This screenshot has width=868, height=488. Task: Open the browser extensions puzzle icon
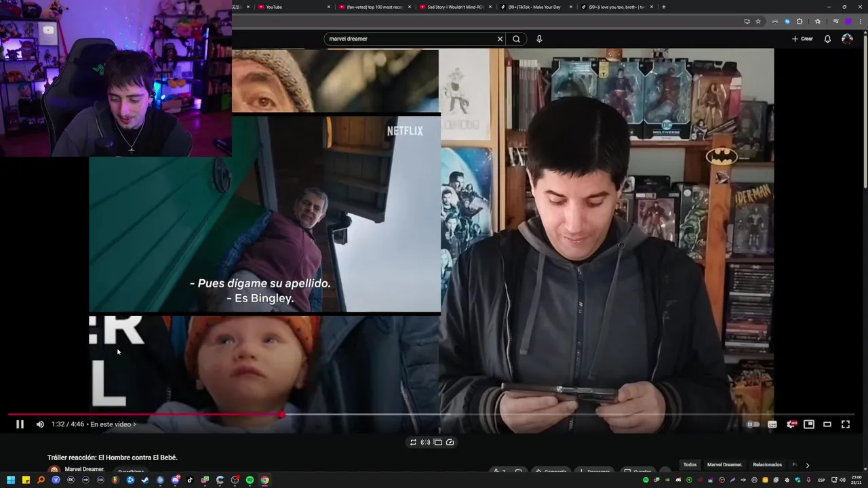[800, 21]
